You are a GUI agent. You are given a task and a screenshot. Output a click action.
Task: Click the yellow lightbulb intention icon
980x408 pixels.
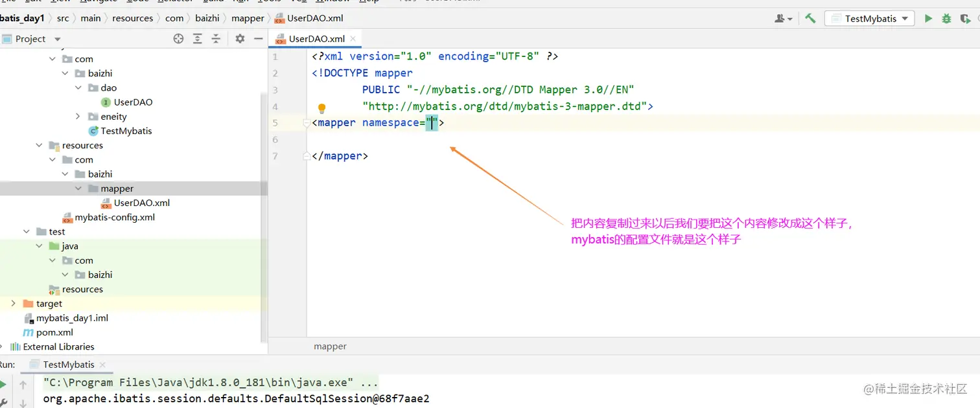321,108
